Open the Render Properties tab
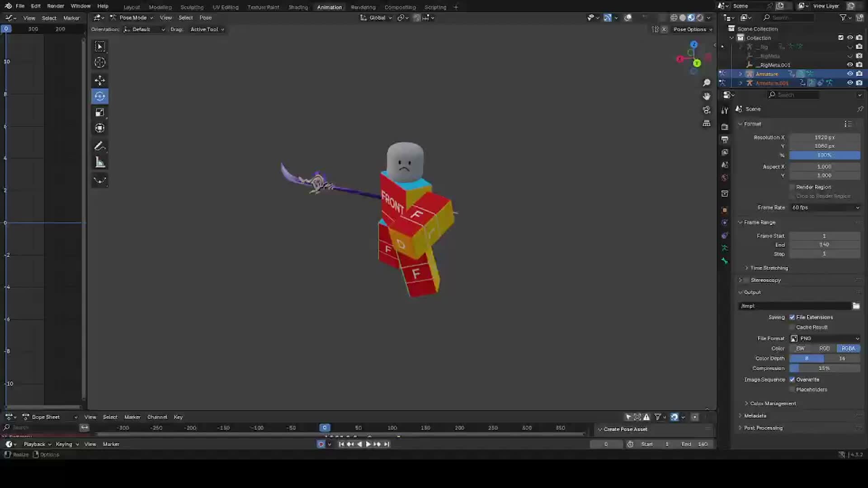This screenshot has height=488, width=868. click(725, 127)
